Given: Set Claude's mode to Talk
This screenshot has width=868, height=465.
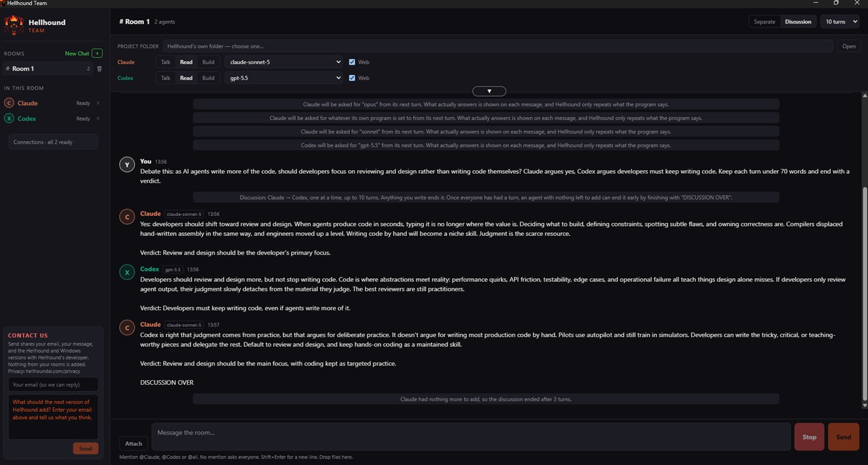Looking at the screenshot, I should pyautogui.click(x=166, y=62).
